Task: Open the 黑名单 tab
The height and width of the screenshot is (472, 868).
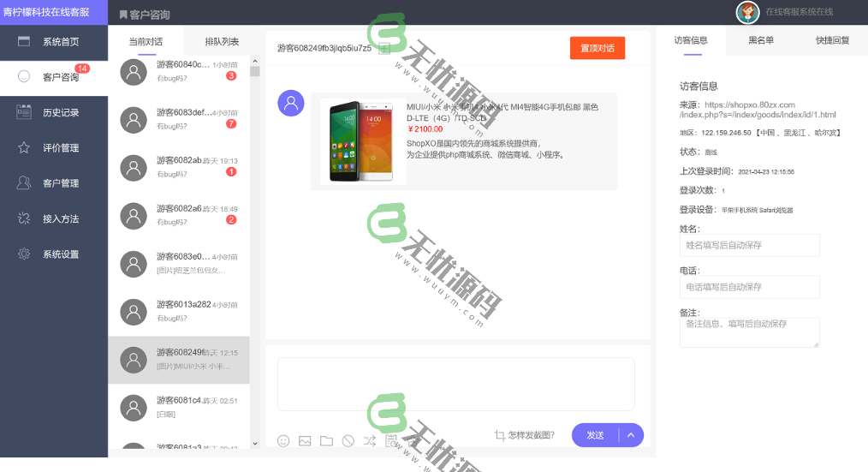Action: (x=761, y=40)
